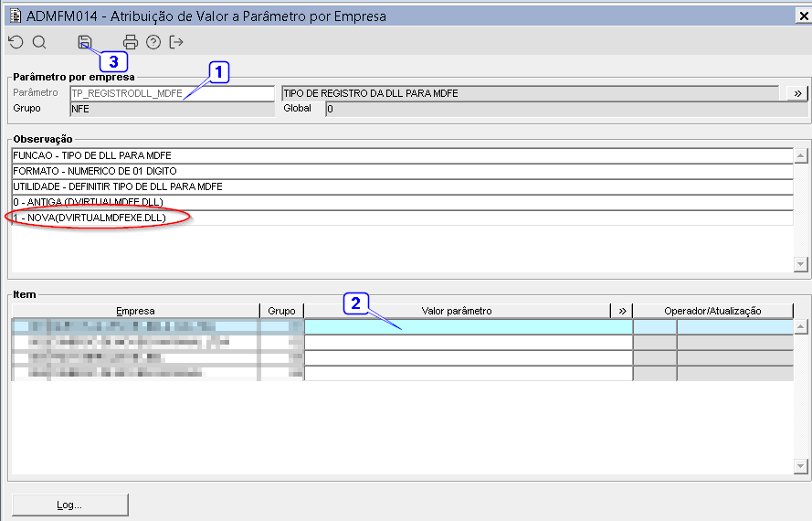
Task: Click the Grupo column header in Item grid
Action: tap(281, 311)
